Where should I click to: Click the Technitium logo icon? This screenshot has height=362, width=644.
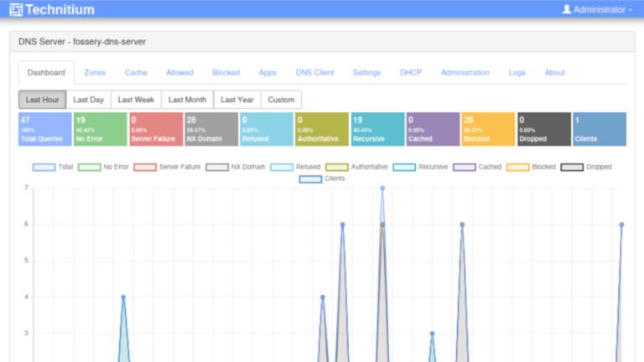tap(16, 9)
